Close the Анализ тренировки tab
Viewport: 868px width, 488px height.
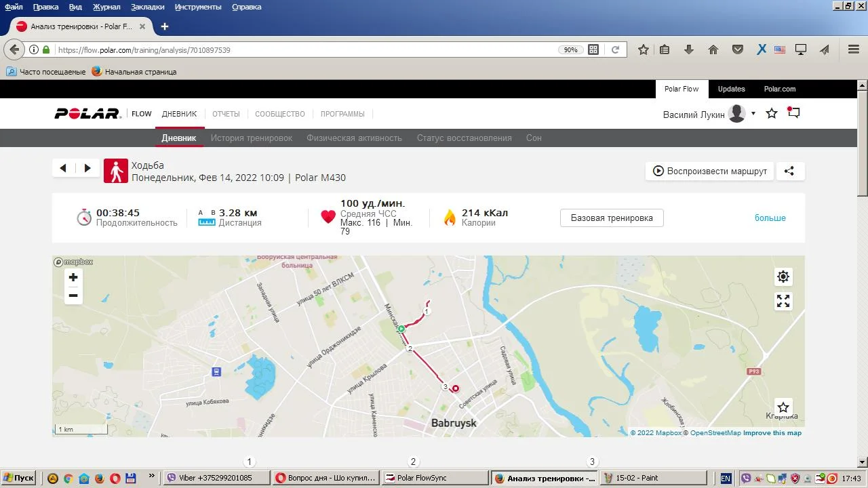pos(142,26)
